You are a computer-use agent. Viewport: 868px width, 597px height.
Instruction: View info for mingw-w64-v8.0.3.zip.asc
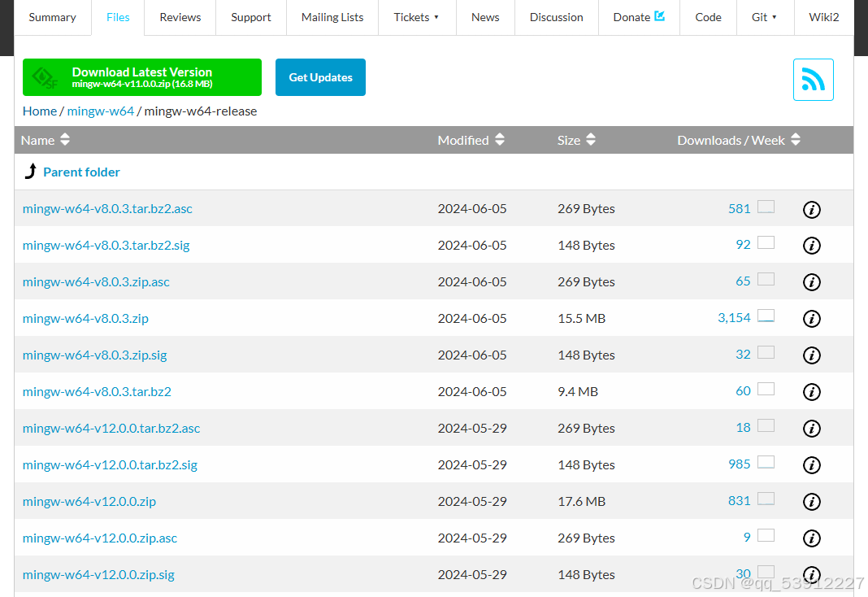coord(812,282)
